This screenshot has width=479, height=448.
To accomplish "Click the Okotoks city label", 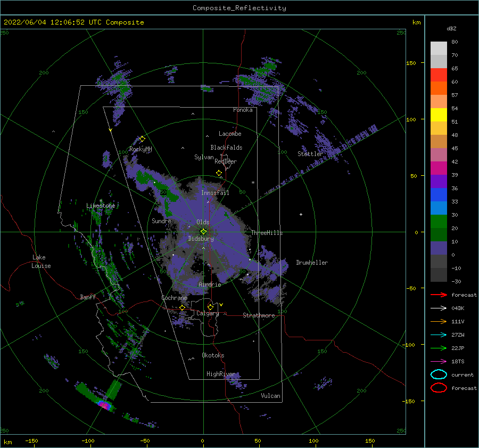I will click(213, 355).
